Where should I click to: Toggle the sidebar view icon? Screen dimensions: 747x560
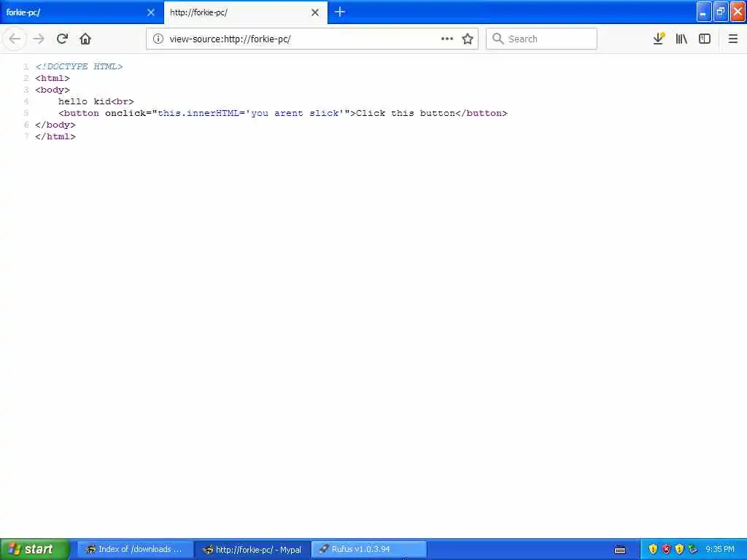[705, 39]
